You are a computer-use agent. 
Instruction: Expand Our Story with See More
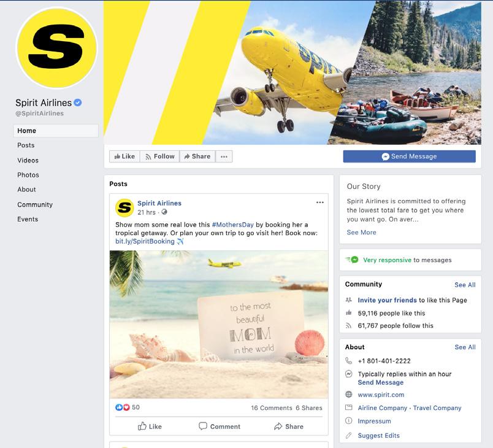[x=361, y=232]
